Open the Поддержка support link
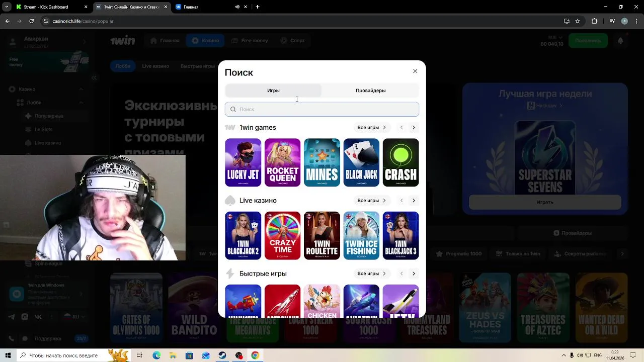This screenshot has height=362, width=644. point(48,338)
